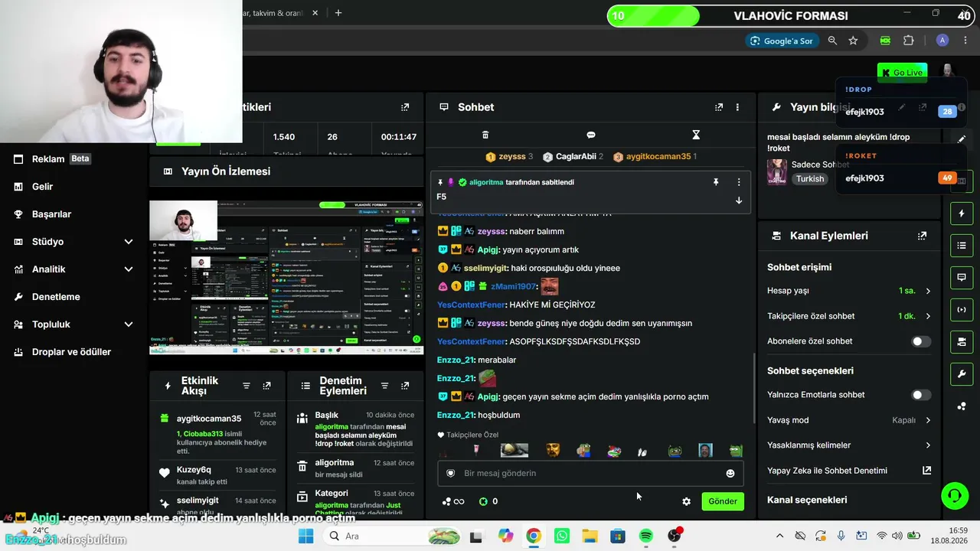This screenshot has width=980, height=551.
Task: Filter the Etkinlik Akışı feed
Action: pyautogui.click(x=247, y=386)
